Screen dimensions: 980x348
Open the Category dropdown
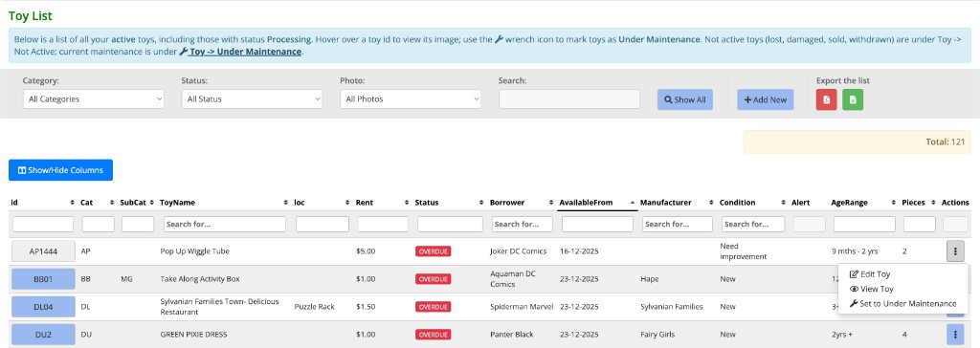94,98
